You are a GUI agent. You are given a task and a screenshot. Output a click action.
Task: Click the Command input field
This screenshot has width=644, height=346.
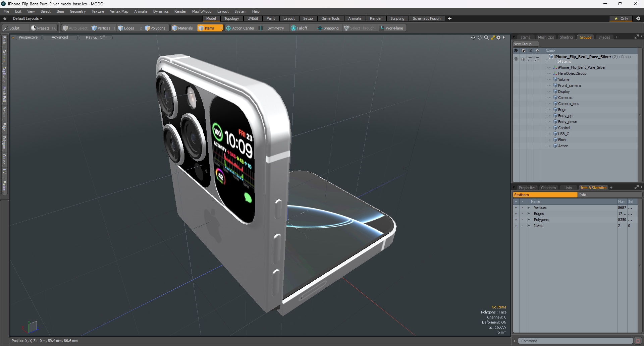575,341
